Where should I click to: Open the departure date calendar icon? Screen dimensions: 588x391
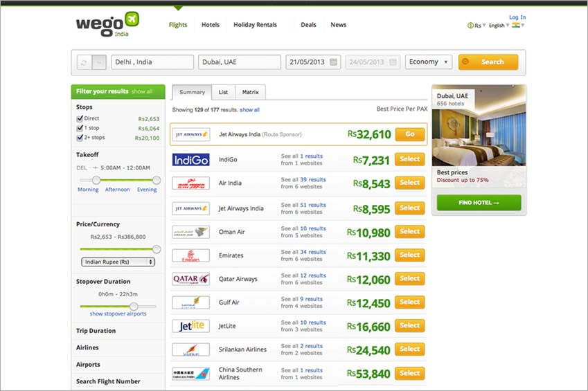[333, 62]
